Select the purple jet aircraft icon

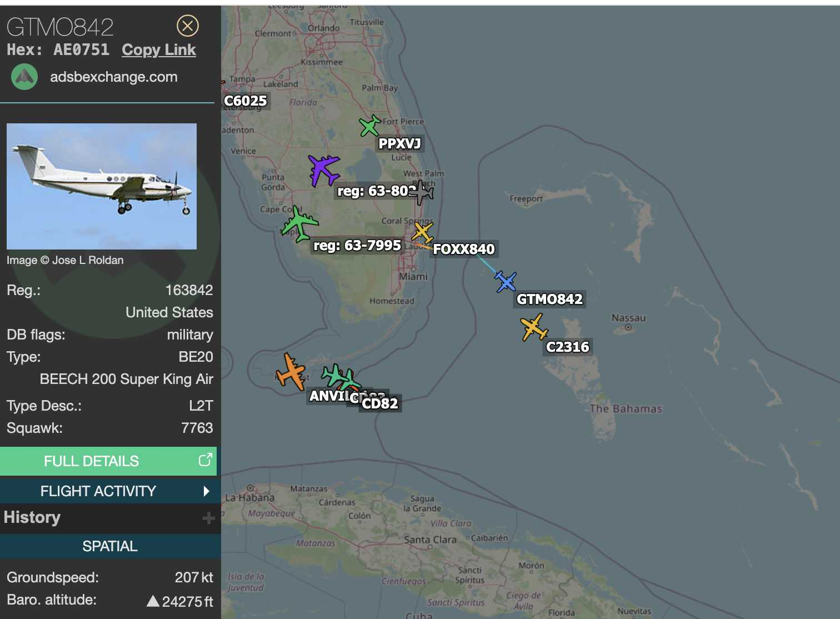pos(323,169)
